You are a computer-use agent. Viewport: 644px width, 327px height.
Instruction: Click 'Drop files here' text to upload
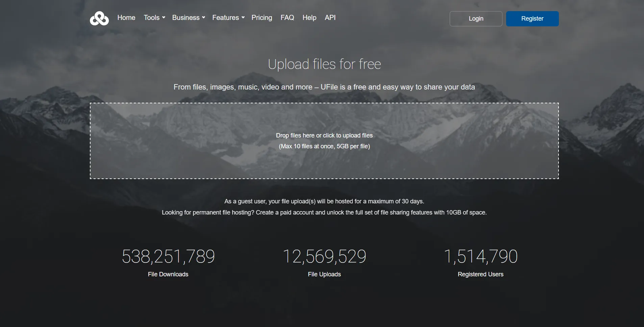[324, 135]
